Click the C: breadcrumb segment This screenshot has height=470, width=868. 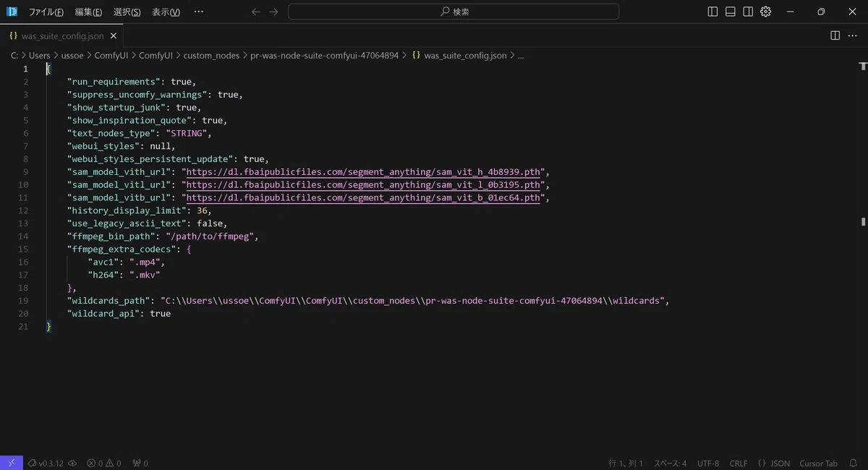click(14, 55)
